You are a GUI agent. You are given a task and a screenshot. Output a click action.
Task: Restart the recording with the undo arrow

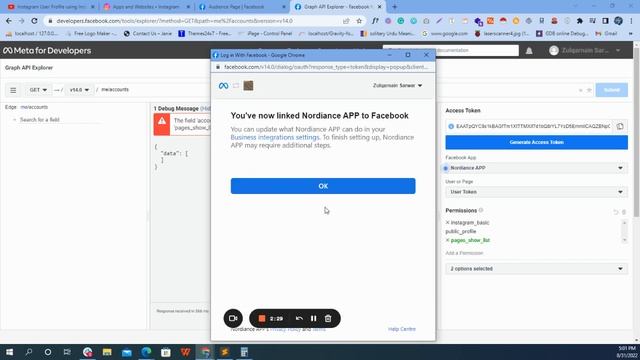point(299,318)
